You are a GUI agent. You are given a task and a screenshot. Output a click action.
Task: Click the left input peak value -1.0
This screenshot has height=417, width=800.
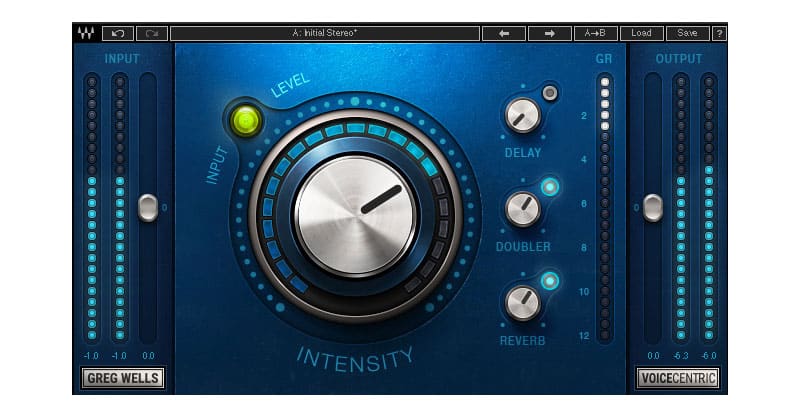pyautogui.click(x=91, y=356)
